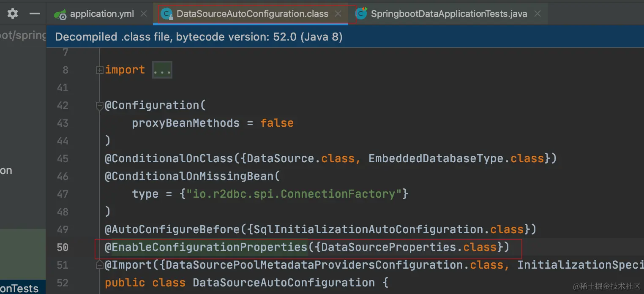Click DataSourceProperties.class in the annotation
Screen dimensions: 644x294
(x=408, y=247)
